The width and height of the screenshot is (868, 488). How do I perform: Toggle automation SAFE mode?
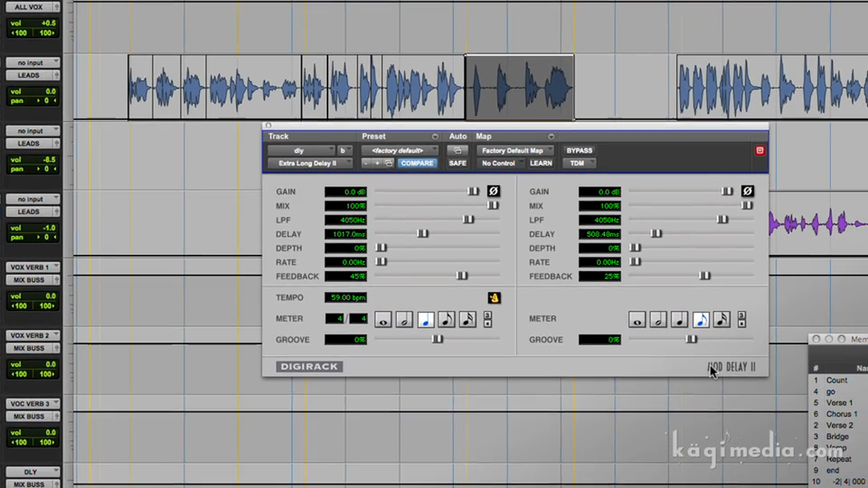pyautogui.click(x=457, y=163)
